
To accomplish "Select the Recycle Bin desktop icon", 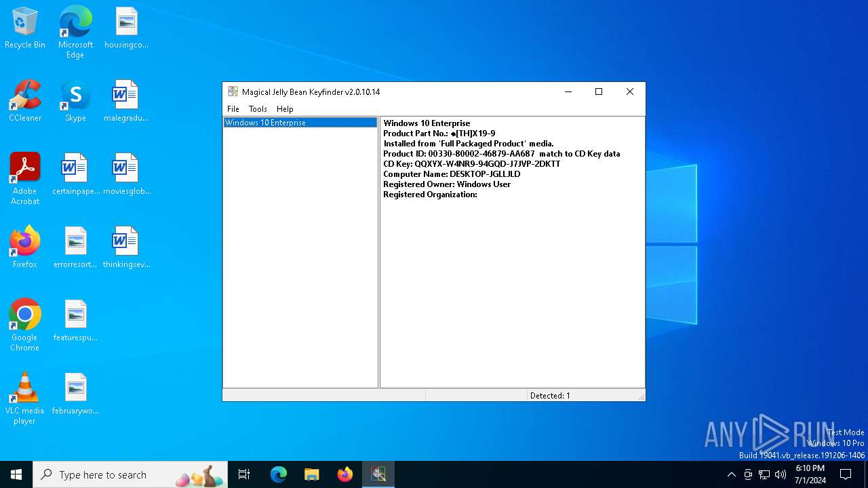I will click(25, 28).
